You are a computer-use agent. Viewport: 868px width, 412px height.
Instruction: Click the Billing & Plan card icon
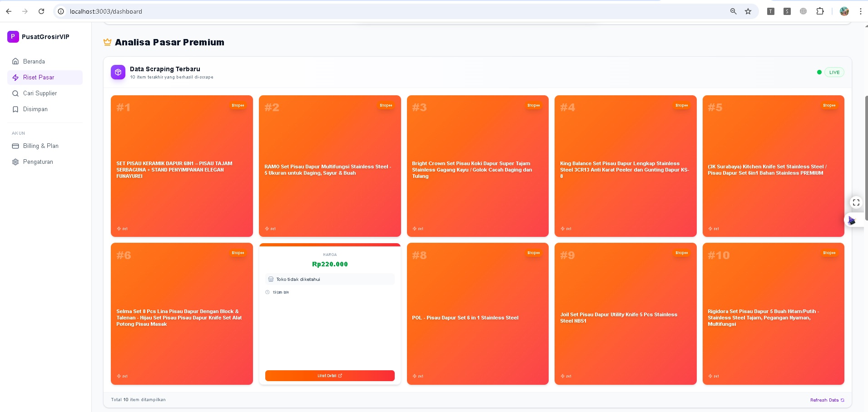(15, 146)
